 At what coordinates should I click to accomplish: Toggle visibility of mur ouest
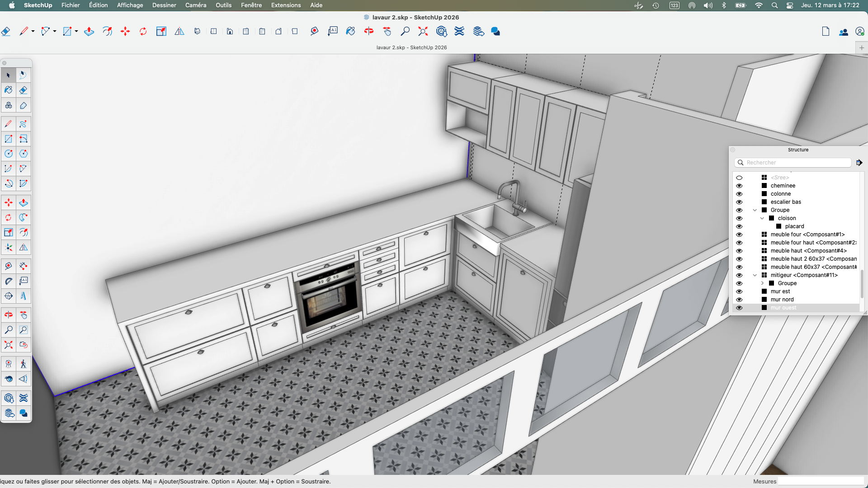tap(740, 308)
